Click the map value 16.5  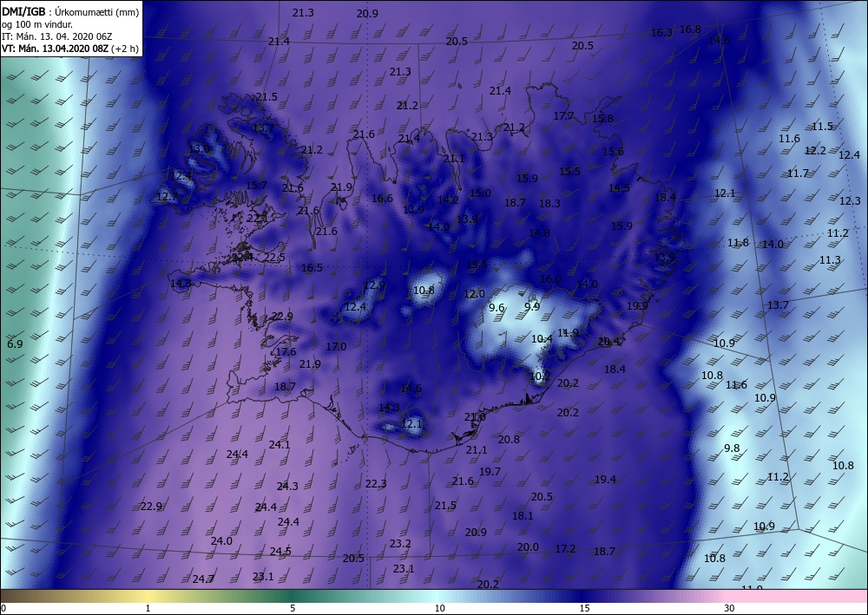tap(312, 268)
